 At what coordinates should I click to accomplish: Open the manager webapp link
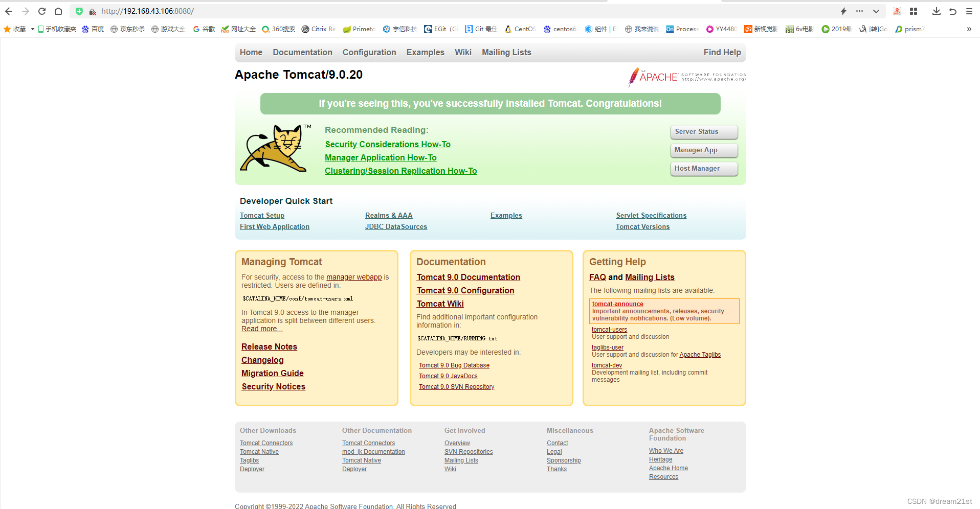[x=354, y=277]
